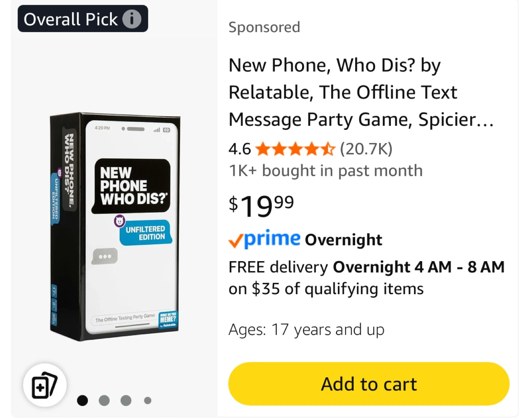Screen dimensions: 530x420
Task: Click the Overall Pick badge label
Action: click(x=71, y=19)
